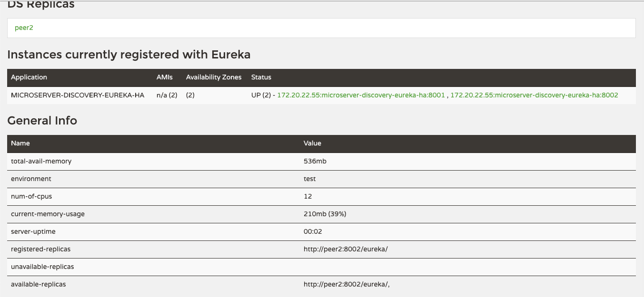Open the peer2 replica link
The height and width of the screenshot is (297, 644).
(x=24, y=28)
